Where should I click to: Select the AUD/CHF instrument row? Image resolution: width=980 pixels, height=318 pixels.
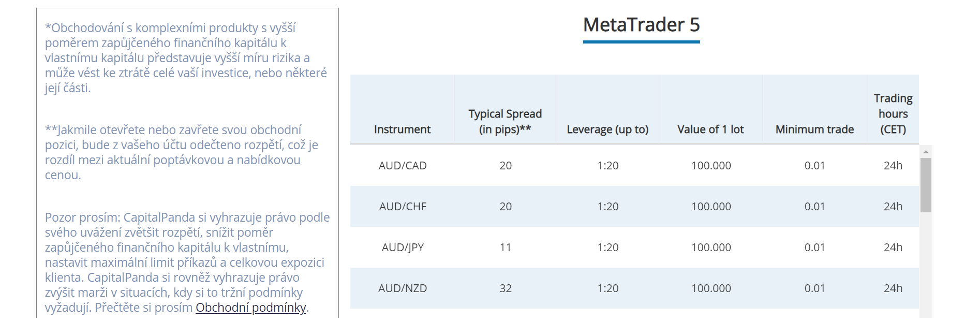coord(403,207)
